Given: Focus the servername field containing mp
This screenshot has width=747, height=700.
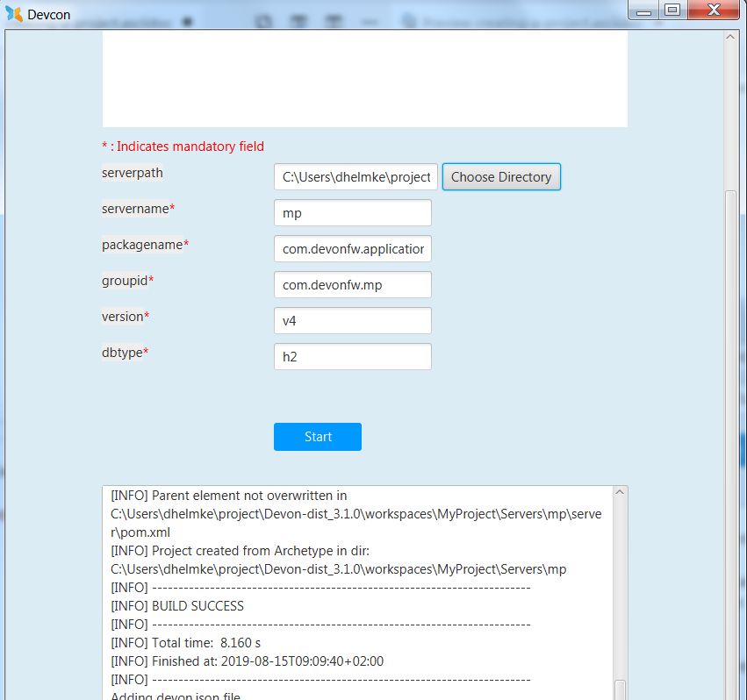Looking at the screenshot, I should click(353, 213).
